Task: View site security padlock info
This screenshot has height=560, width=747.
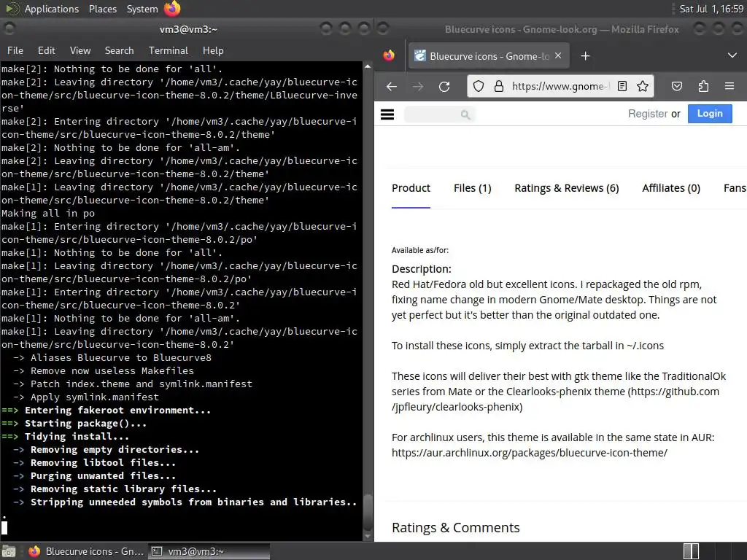Action: (498, 86)
